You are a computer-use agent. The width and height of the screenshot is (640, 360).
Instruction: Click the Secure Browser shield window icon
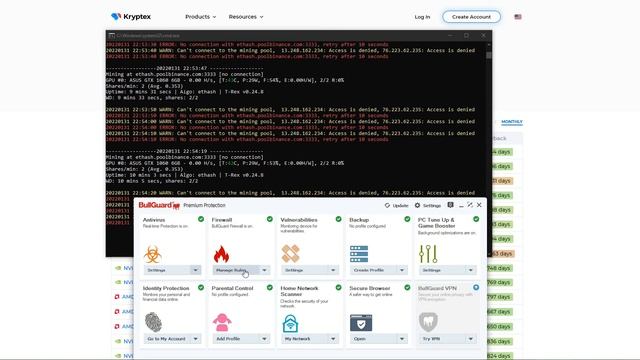click(361, 323)
